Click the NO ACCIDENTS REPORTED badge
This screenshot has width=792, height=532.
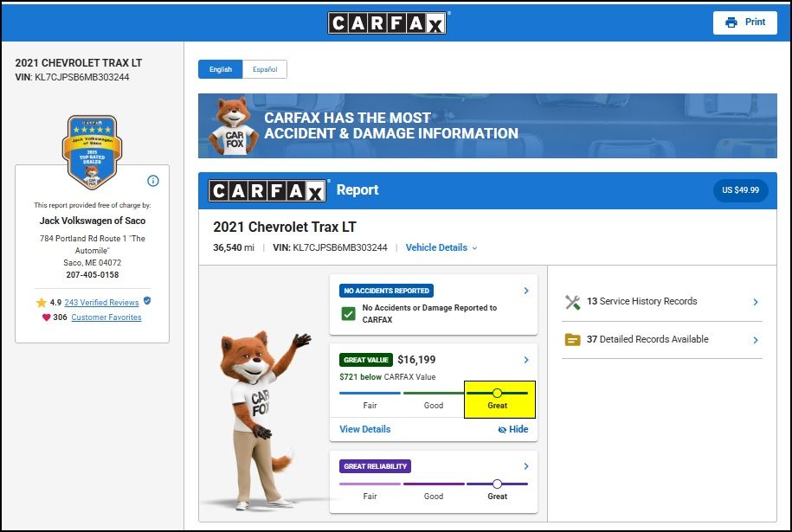pyautogui.click(x=386, y=291)
